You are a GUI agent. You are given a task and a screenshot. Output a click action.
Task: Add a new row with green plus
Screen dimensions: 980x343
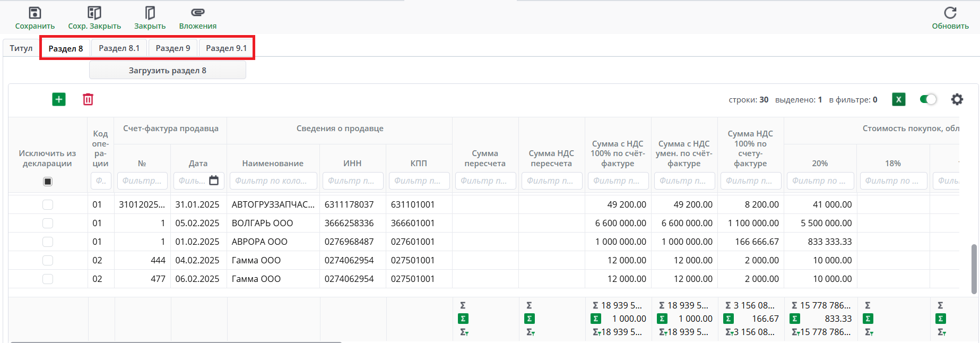pyautogui.click(x=59, y=99)
